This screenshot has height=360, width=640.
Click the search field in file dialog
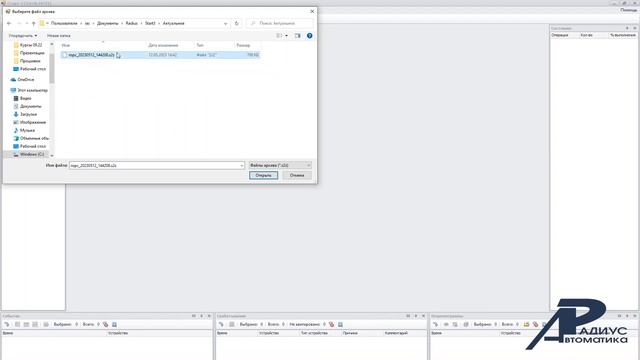[280, 24]
